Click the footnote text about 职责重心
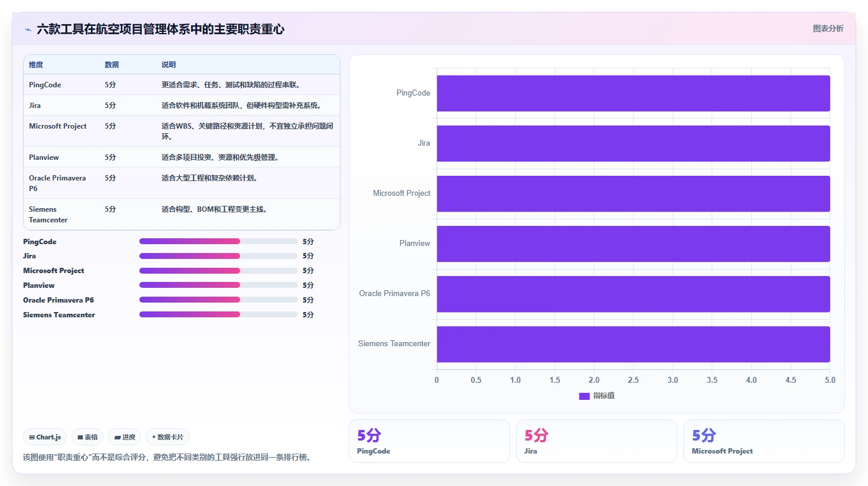868x486 pixels. (x=169, y=457)
